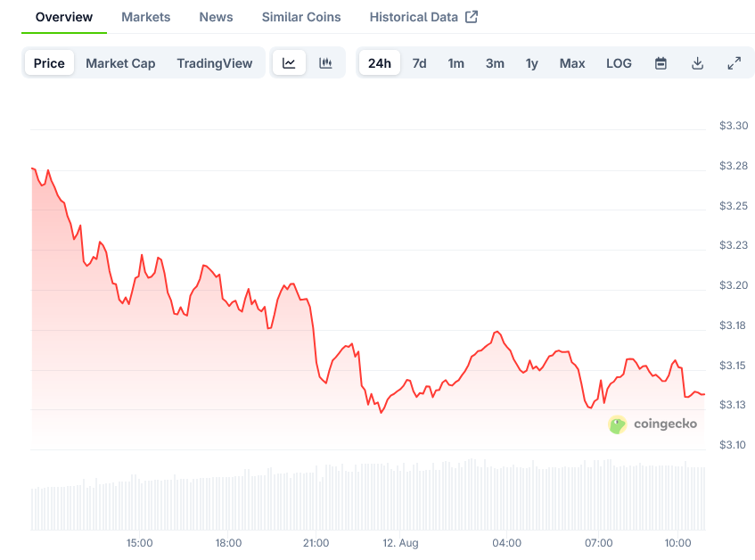The width and height of the screenshot is (755, 560).
Task: Select the Price chart toggle
Action: [x=49, y=63]
